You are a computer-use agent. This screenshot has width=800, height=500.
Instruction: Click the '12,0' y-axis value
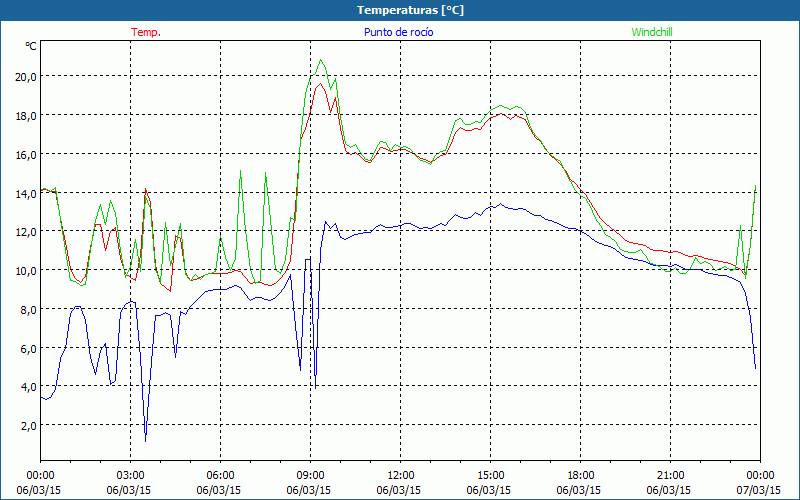(x=26, y=232)
